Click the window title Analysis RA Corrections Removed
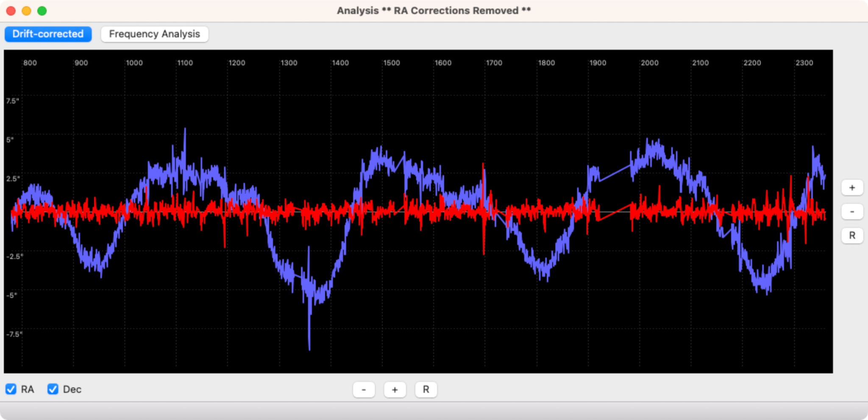 pyautogui.click(x=434, y=11)
